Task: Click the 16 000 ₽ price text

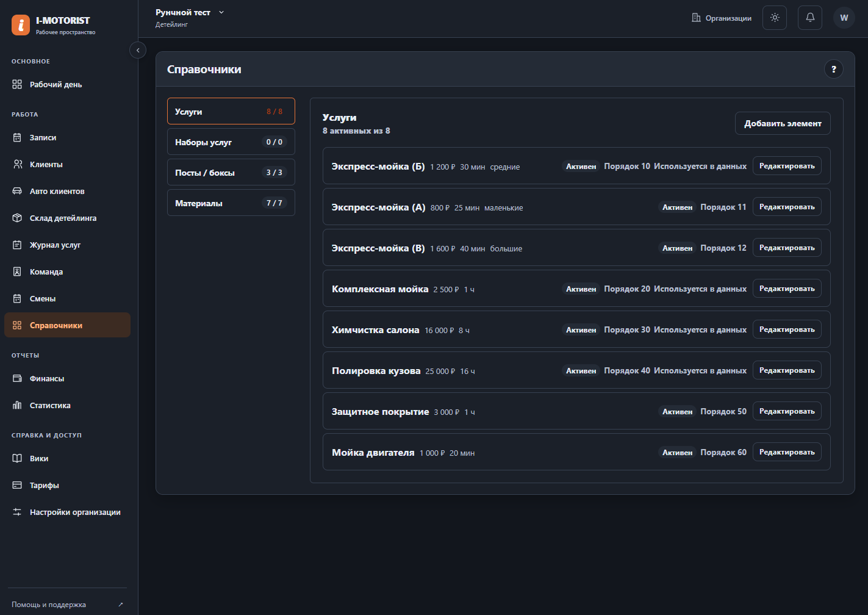Action: pos(439,330)
